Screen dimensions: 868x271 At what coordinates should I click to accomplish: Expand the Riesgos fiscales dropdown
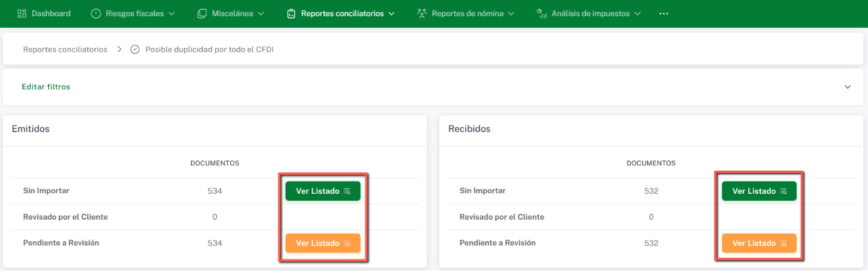(x=172, y=13)
